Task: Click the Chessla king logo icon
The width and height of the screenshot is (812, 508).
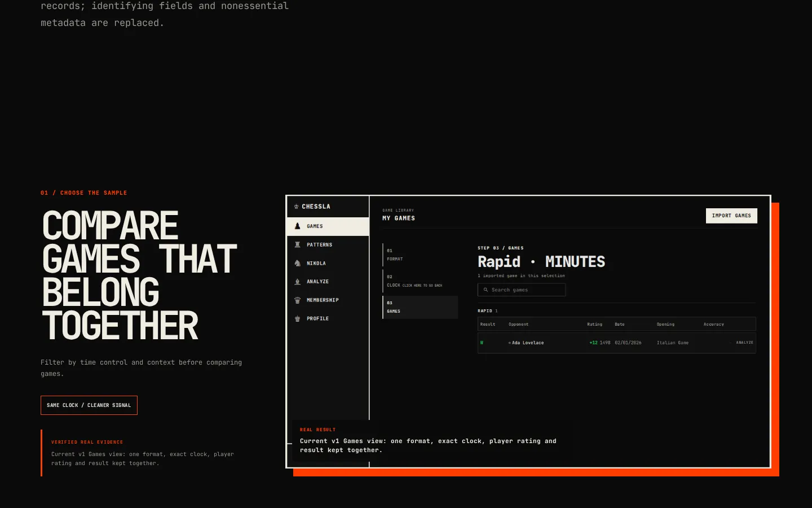Action: click(297, 207)
